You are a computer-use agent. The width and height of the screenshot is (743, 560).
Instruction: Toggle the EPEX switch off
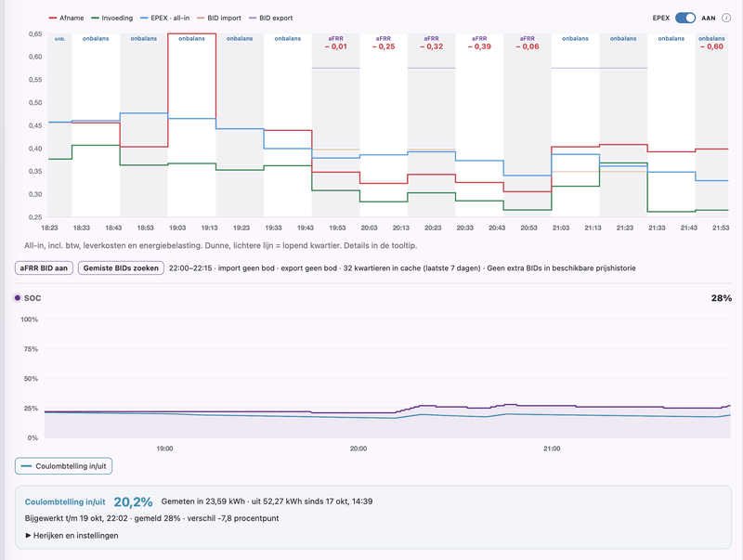(685, 18)
